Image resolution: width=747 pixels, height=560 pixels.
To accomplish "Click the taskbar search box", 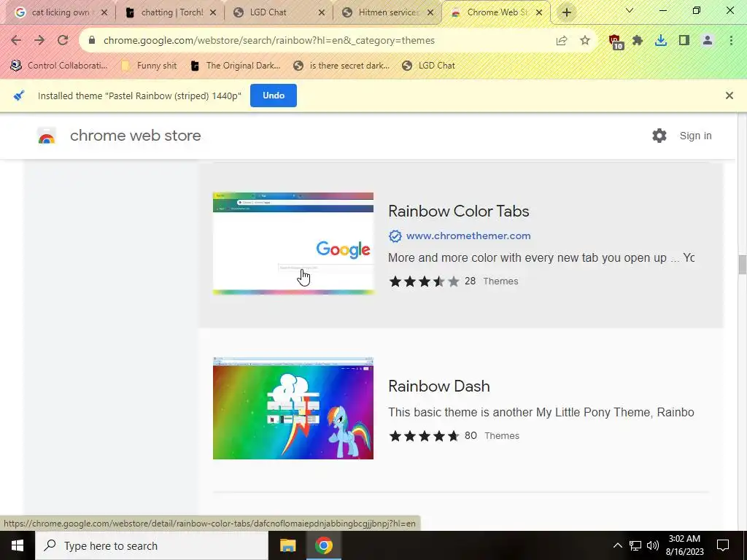I will 152,545.
